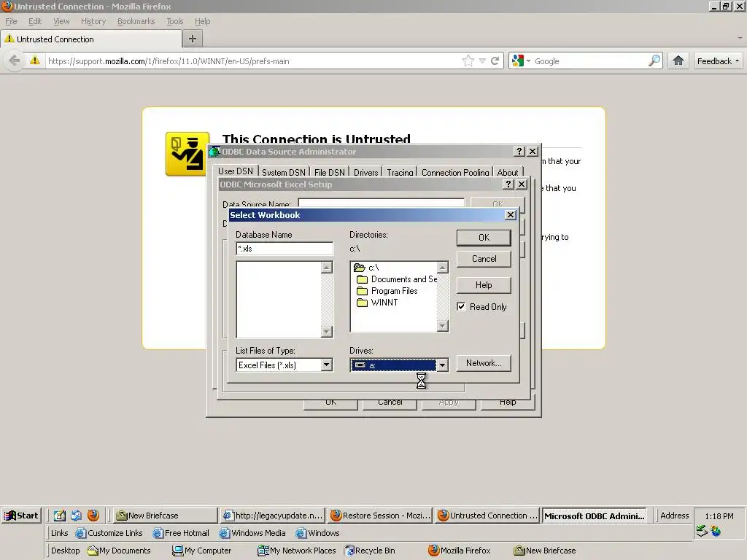The image size is (747, 560).
Task: Switch to the legacyupdate taskbar window
Action: tap(272, 516)
